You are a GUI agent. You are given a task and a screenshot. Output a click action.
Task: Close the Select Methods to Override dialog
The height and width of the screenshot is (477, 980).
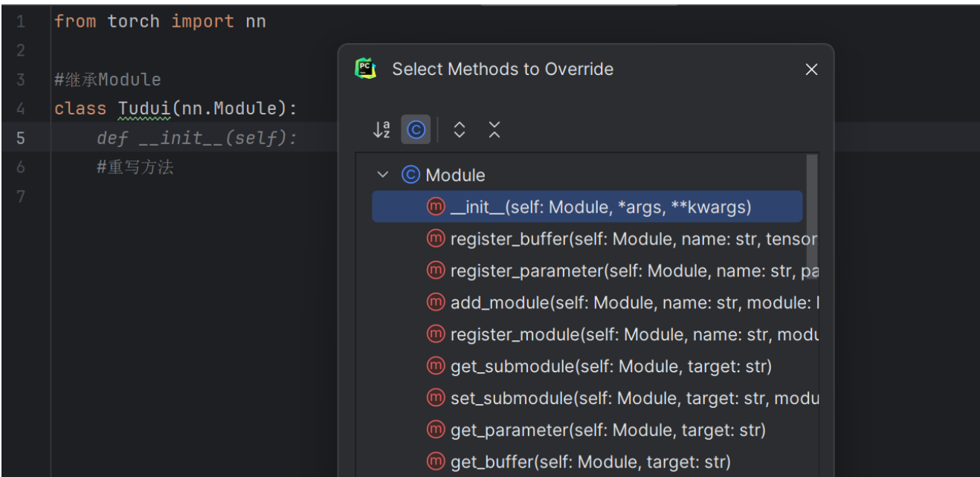point(811,69)
